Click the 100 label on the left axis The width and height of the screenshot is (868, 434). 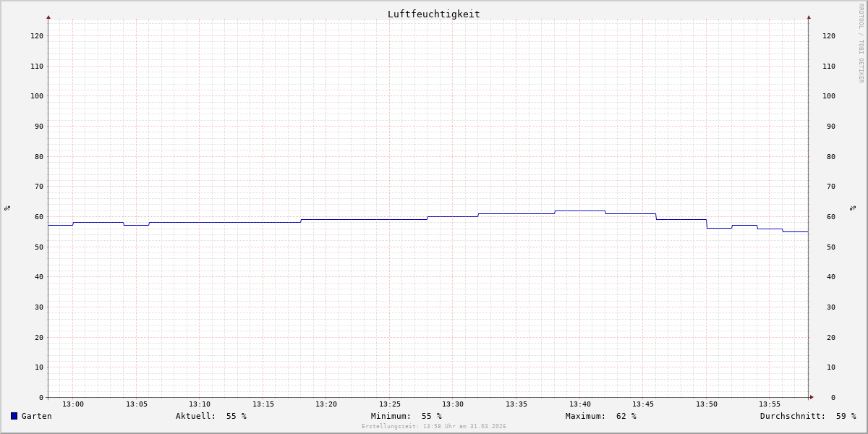coord(37,96)
